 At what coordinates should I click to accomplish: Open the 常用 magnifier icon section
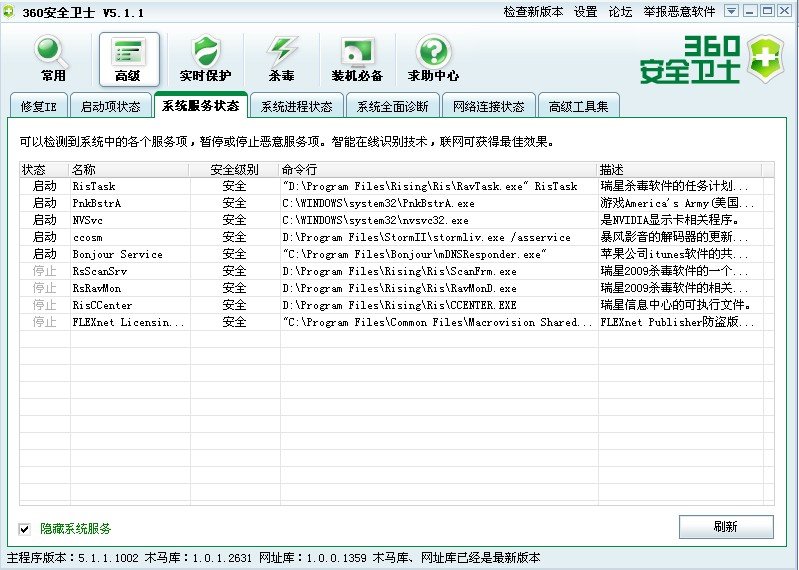pyautogui.click(x=53, y=58)
